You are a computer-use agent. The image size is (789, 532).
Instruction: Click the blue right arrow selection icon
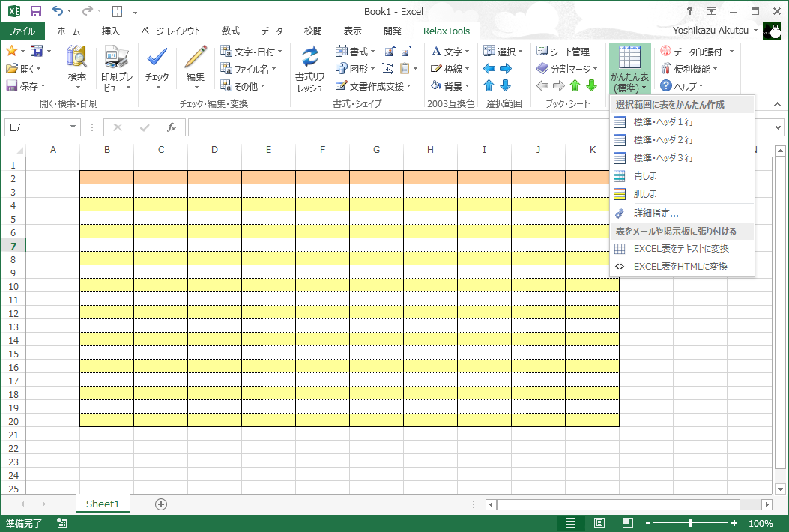(x=507, y=68)
